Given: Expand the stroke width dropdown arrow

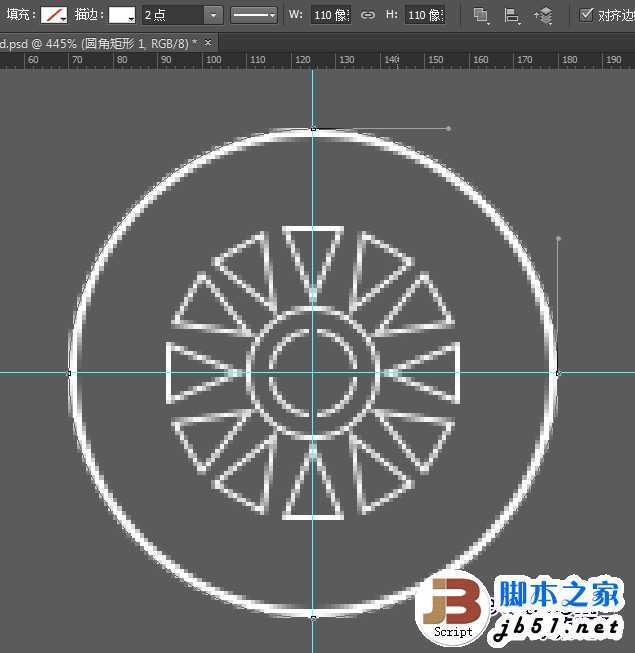Looking at the screenshot, I should [x=214, y=15].
